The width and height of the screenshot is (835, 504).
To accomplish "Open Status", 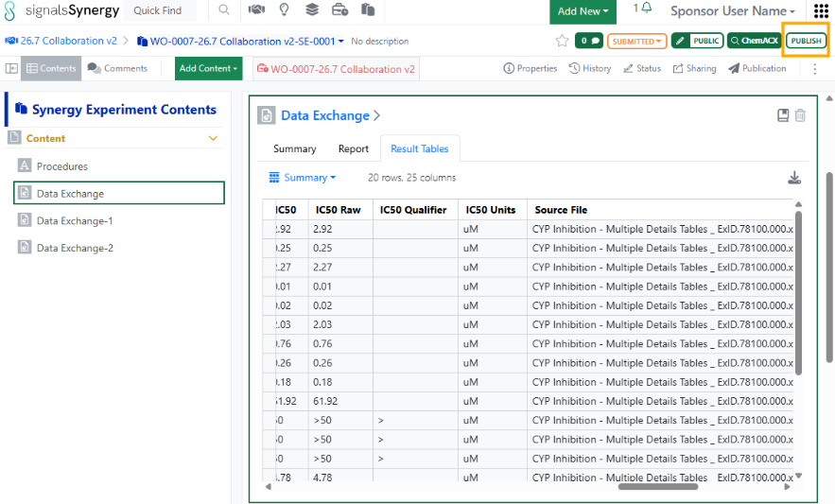I will click(642, 68).
